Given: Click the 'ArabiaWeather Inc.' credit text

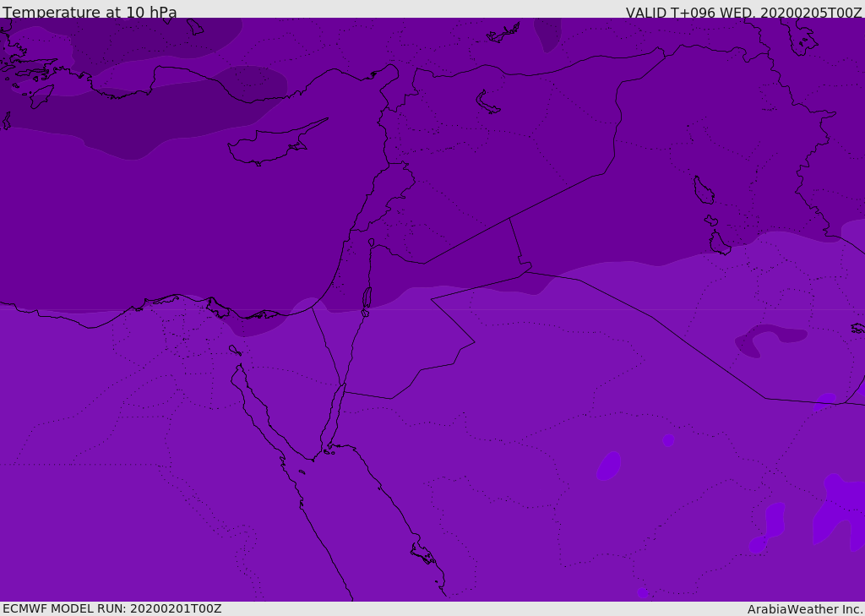Looking at the screenshot, I should tap(804, 609).
